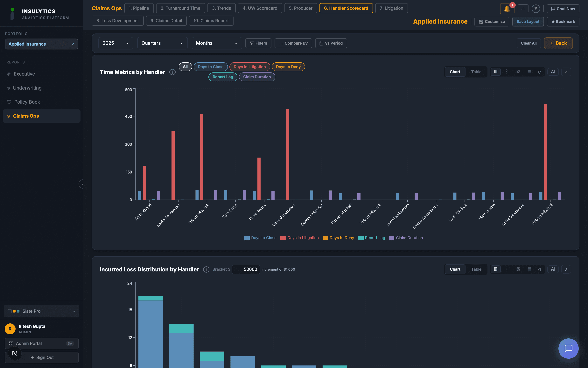Click the Customize button
The width and height of the screenshot is (588, 368).
(492, 22)
